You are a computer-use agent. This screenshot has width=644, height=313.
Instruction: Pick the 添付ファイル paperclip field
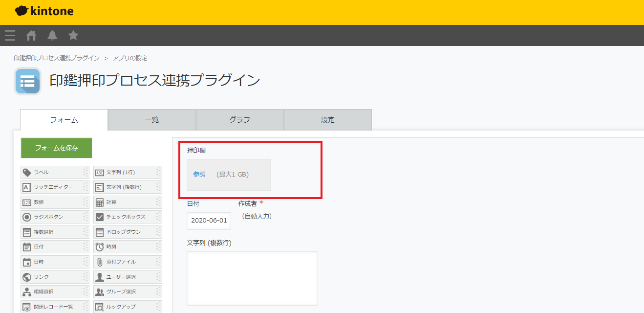(128, 262)
